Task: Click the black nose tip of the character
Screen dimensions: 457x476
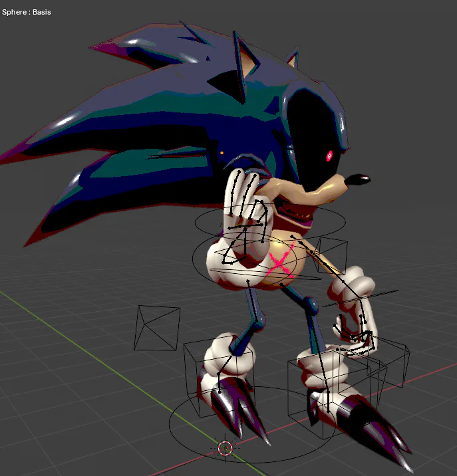Action: point(359,179)
